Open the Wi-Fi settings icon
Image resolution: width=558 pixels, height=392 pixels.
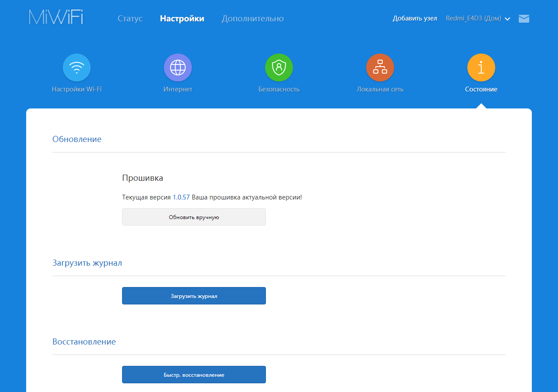[x=77, y=68]
